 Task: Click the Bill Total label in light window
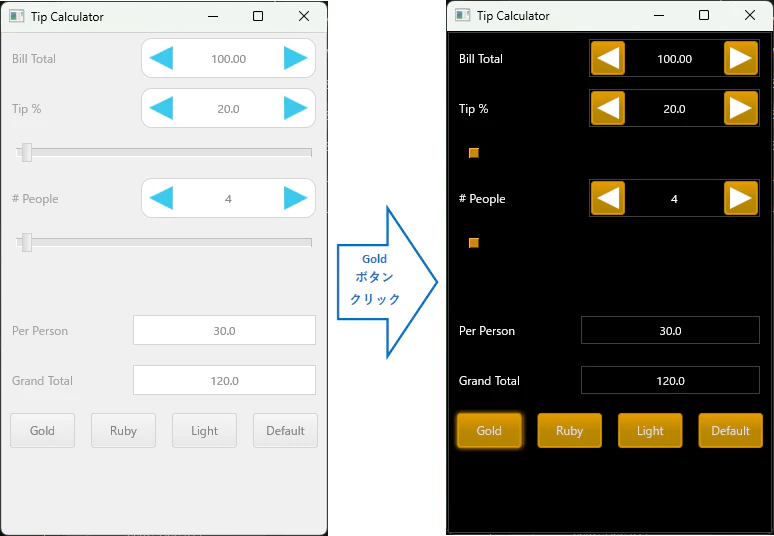coord(34,59)
